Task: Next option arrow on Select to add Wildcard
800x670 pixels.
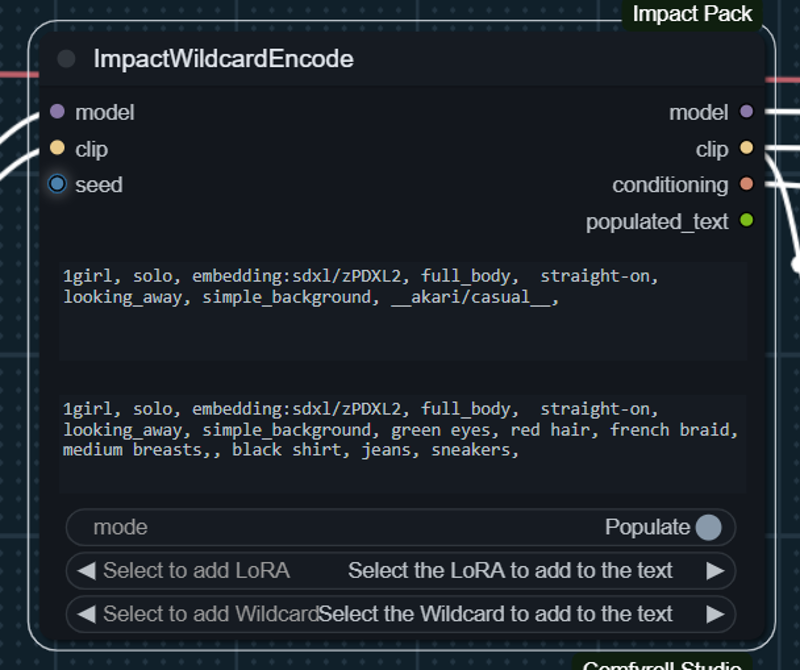Action: [715, 614]
